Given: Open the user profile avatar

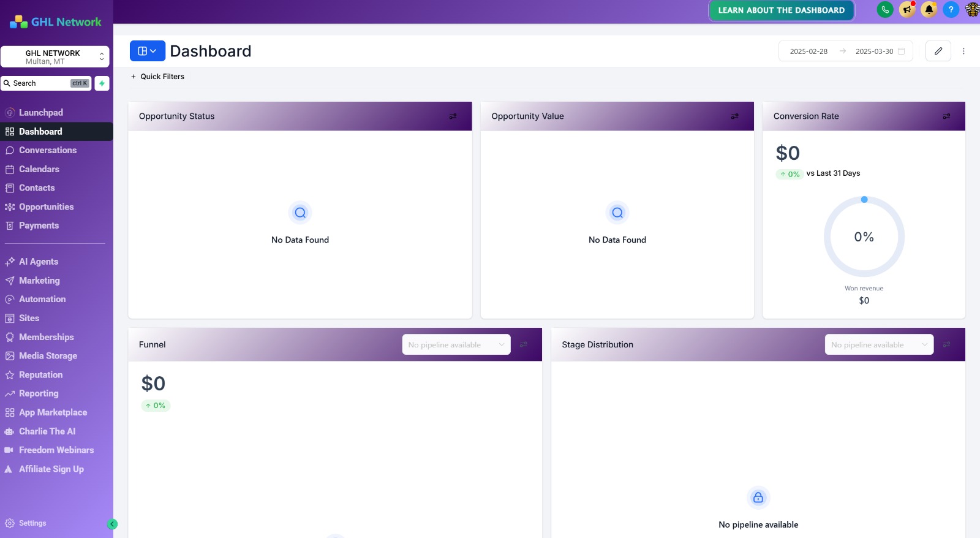Looking at the screenshot, I should point(973,10).
